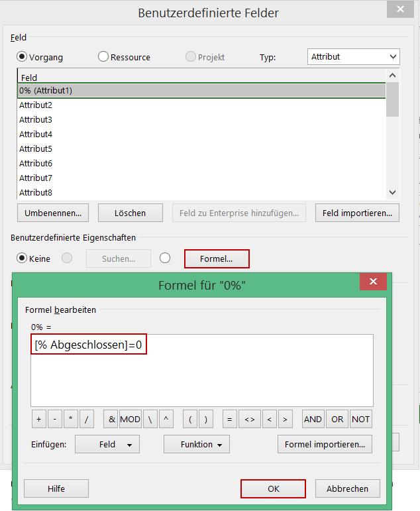Confirm the formula with OK
Viewport: 420px width, 511px height.
point(273,488)
